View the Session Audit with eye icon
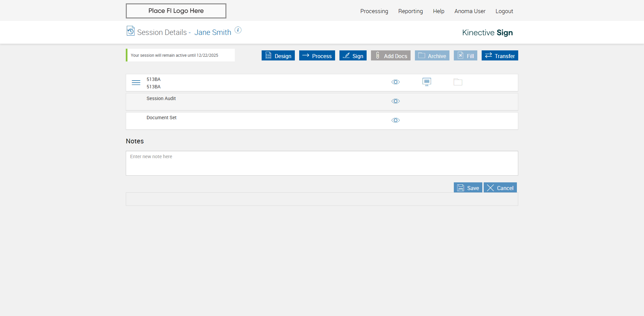 pyautogui.click(x=395, y=101)
